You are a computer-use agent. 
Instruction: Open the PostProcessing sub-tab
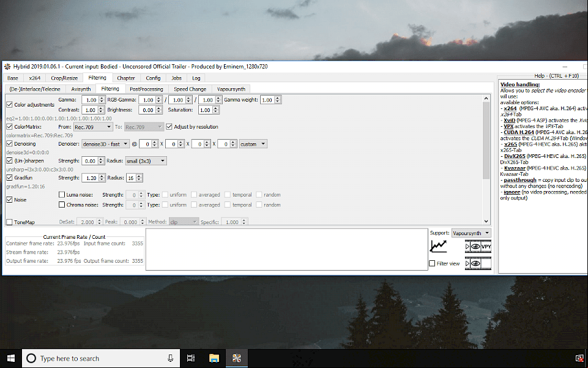pyautogui.click(x=146, y=89)
